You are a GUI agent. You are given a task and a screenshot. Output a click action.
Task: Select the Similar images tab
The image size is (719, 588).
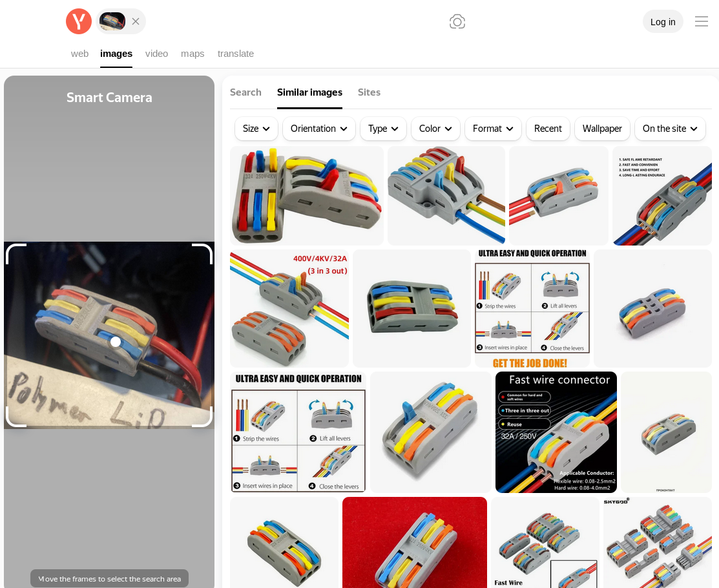pos(309,92)
